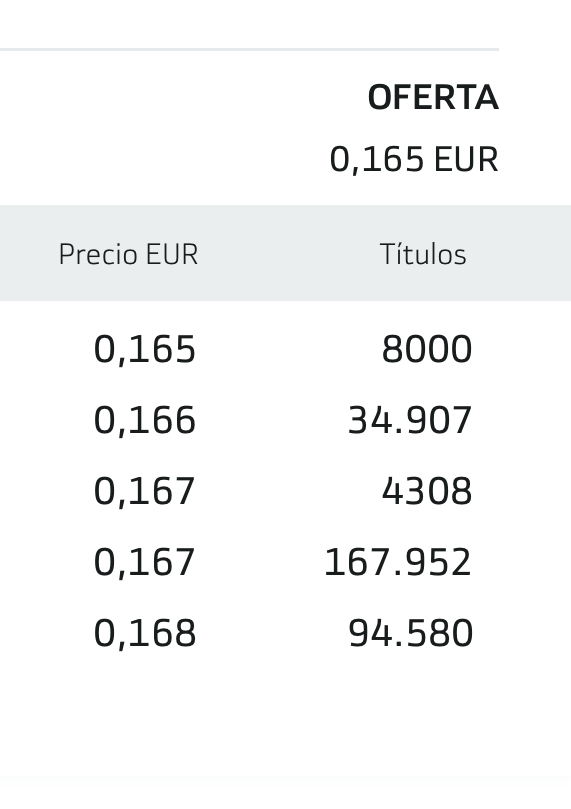The width and height of the screenshot is (571, 809).
Task: Click the EUR text in offer price
Action: click(466, 159)
